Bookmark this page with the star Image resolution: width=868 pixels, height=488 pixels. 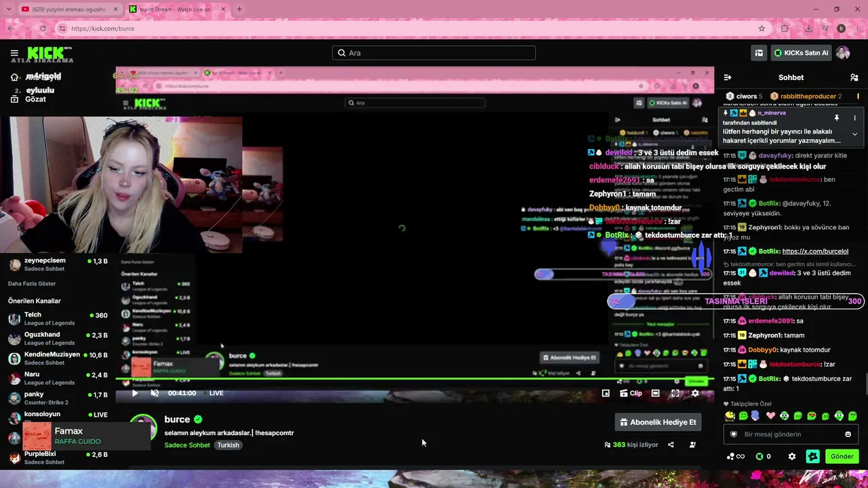pyautogui.click(x=762, y=28)
